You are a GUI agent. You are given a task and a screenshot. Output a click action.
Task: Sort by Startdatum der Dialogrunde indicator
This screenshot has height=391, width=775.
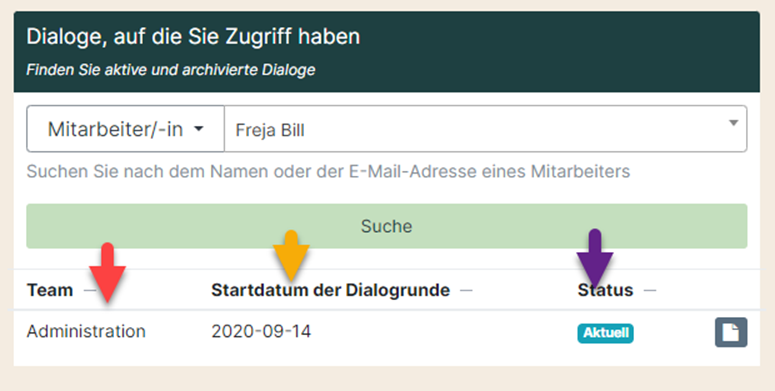[x=466, y=290]
